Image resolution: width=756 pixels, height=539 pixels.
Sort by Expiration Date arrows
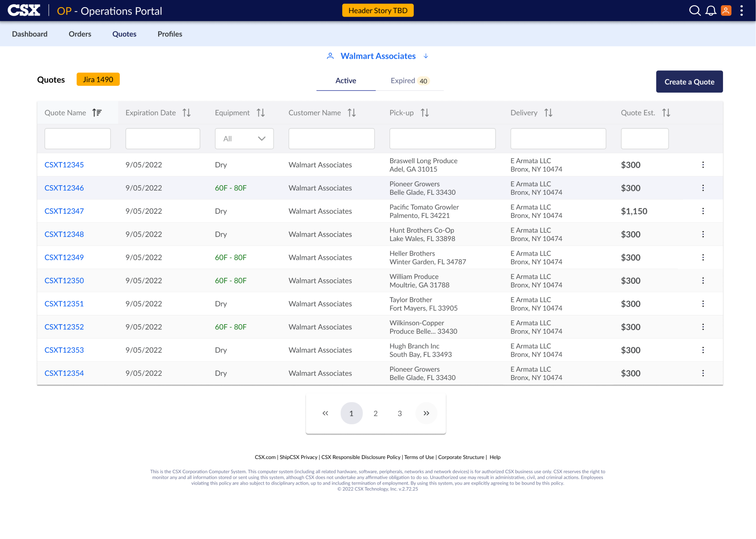(x=187, y=113)
